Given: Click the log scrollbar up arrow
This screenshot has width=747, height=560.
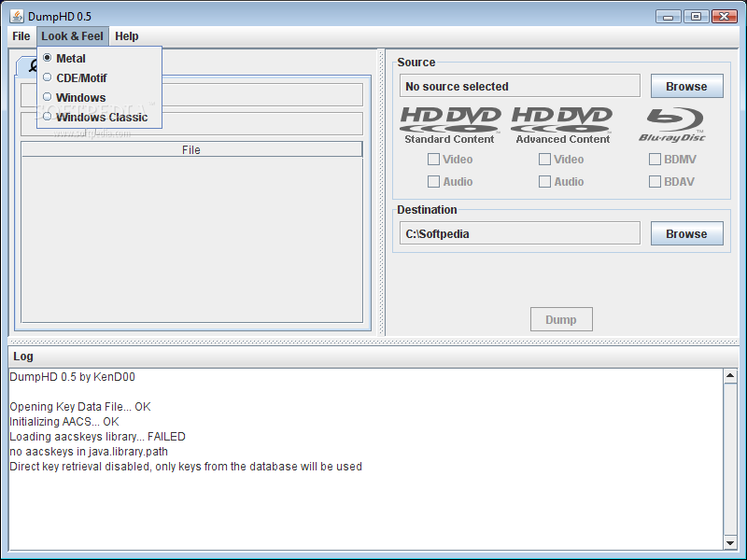Looking at the screenshot, I should tap(730, 376).
